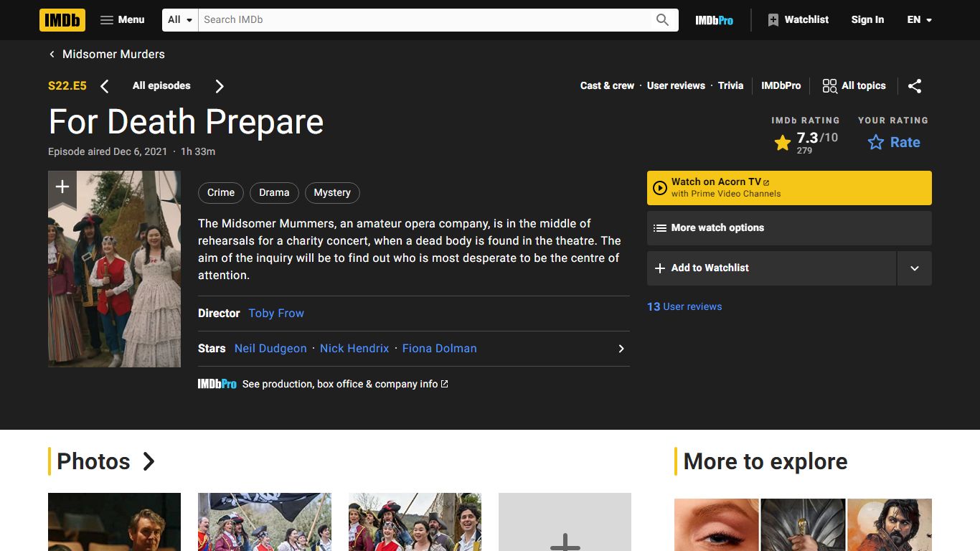980x551 pixels.
Task: Open the More to explore image collage
Action: (803, 525)
